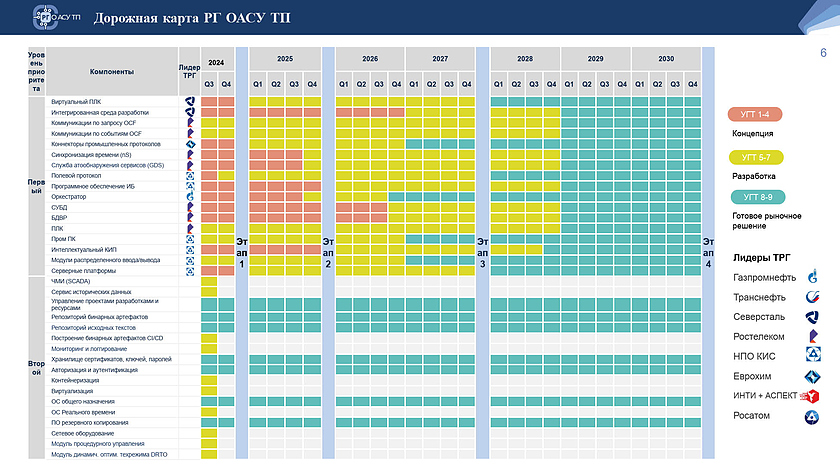Click the Этап 1 stage marker column
Viewport: 840px width, 473px height.
point(241,253)
